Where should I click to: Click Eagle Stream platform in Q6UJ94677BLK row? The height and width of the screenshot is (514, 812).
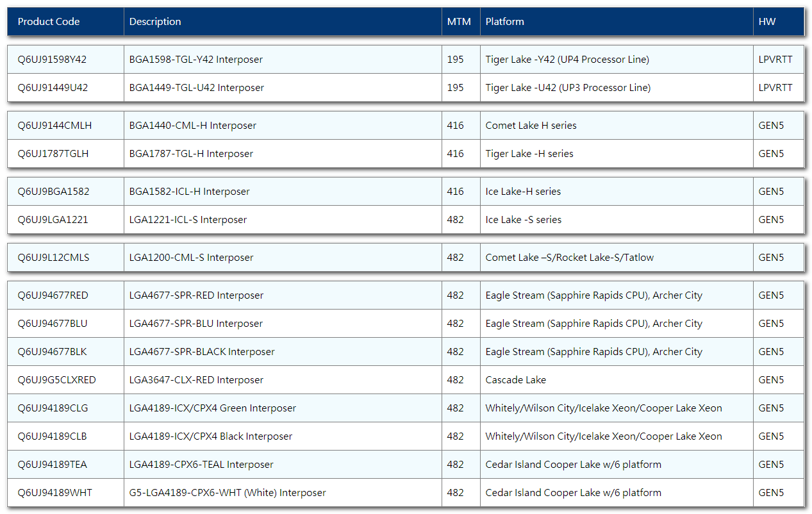pyautogui.click(x=594, y=352)
